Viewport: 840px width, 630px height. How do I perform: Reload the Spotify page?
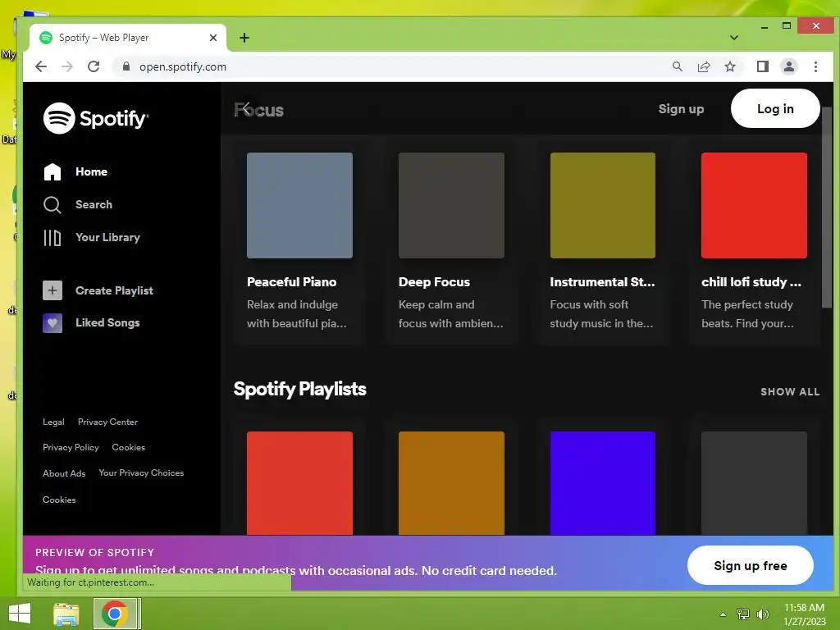(94, 66)
